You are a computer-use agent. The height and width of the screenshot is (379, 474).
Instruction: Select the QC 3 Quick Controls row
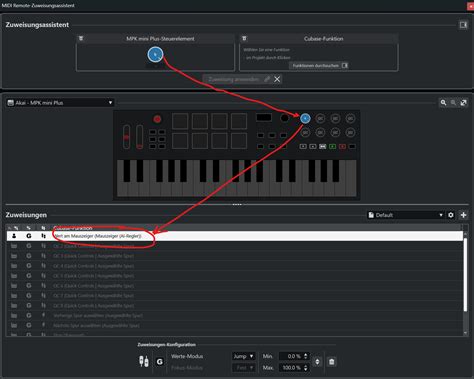pyautogui.click(x=235, y=256)
